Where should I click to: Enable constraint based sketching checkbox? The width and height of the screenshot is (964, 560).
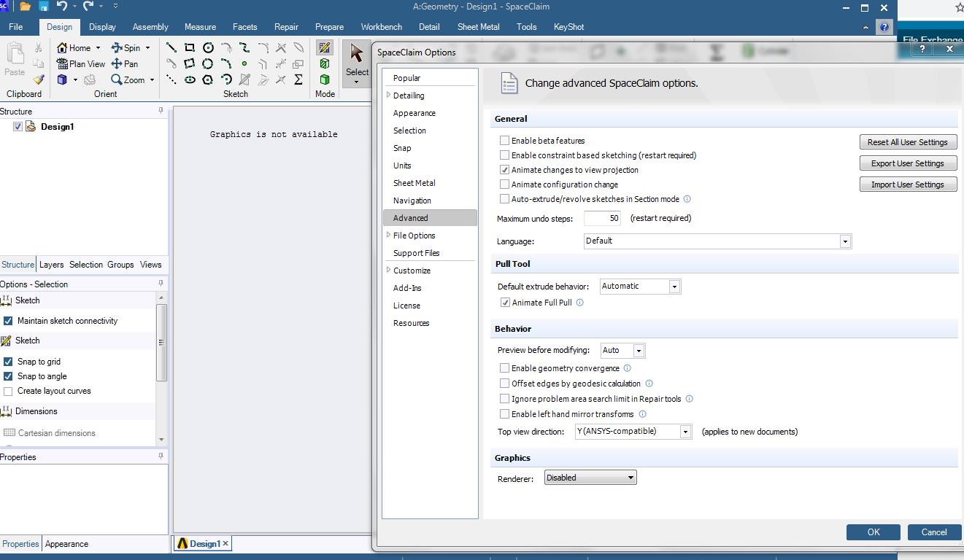pos(504,155)
